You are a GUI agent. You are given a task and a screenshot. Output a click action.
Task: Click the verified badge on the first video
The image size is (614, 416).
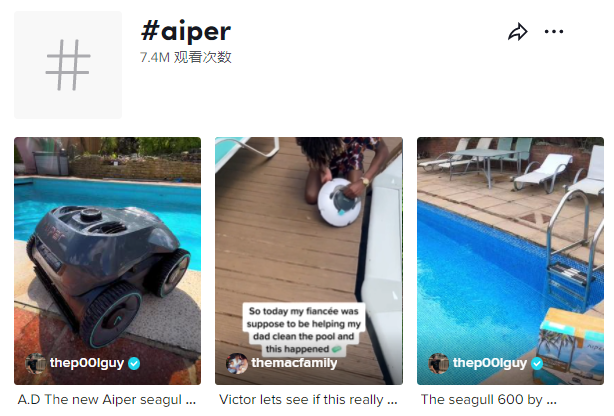(x=134, y=364)
